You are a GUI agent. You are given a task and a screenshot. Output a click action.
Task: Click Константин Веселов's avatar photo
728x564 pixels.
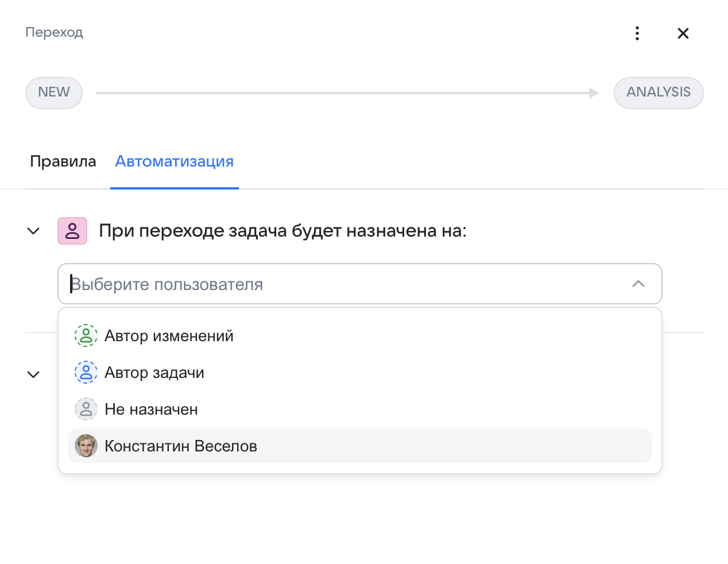(x=86, y=446)
